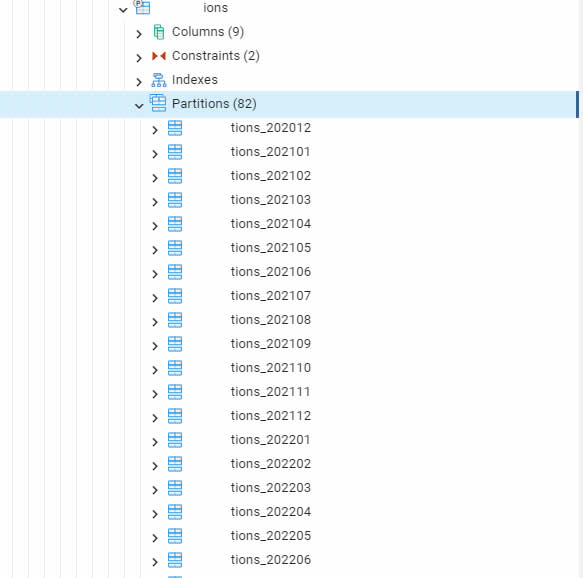Expand the Columns (9) node
Image resolution: width=583 pixels, height=578 pixels.
(x=139, y=34)
